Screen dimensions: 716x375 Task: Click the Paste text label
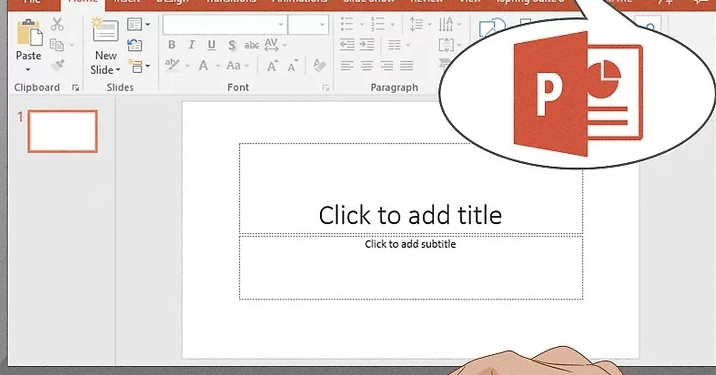(28, 56)
